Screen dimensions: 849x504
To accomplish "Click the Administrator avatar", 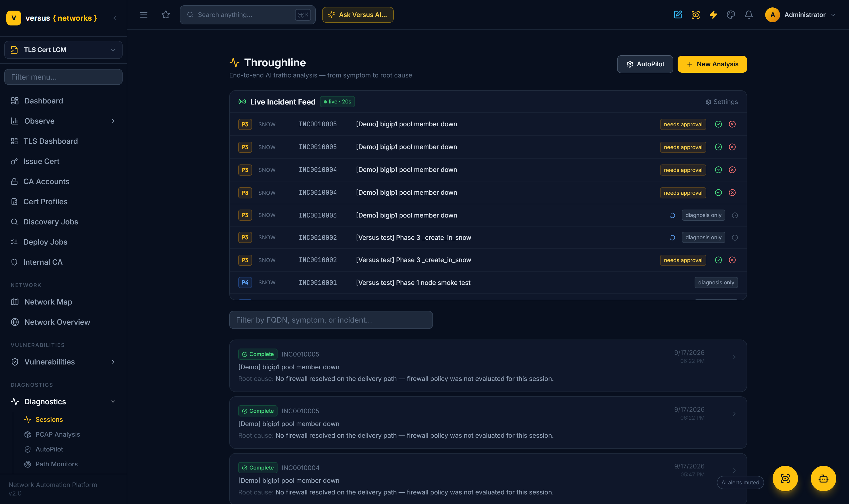I will pyautogui.click(x=772, y=15).
